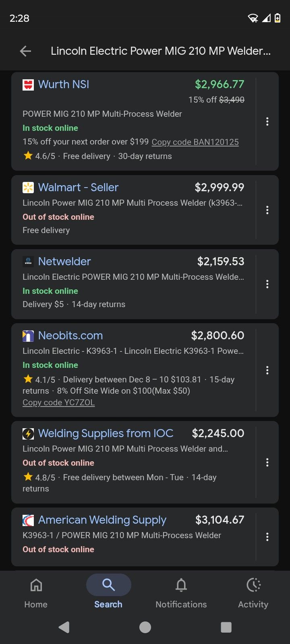
Task: Tap the Walmart store logo icon
Action: [28, 188]
